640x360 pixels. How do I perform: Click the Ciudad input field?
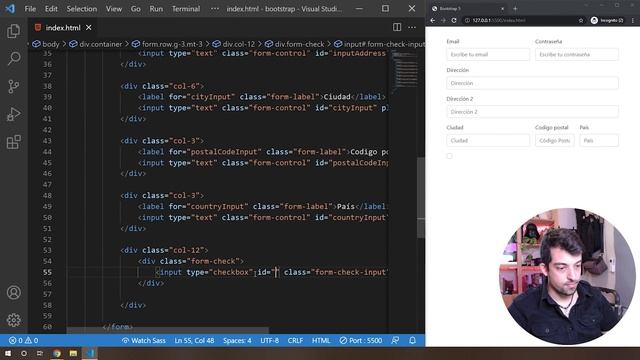(x=488, y=140)
